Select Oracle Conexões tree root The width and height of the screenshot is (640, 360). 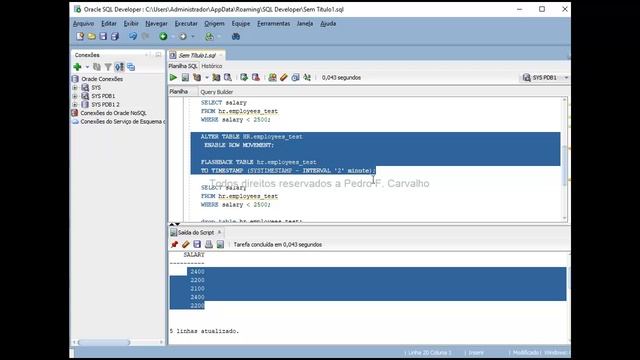click(102, 79)
